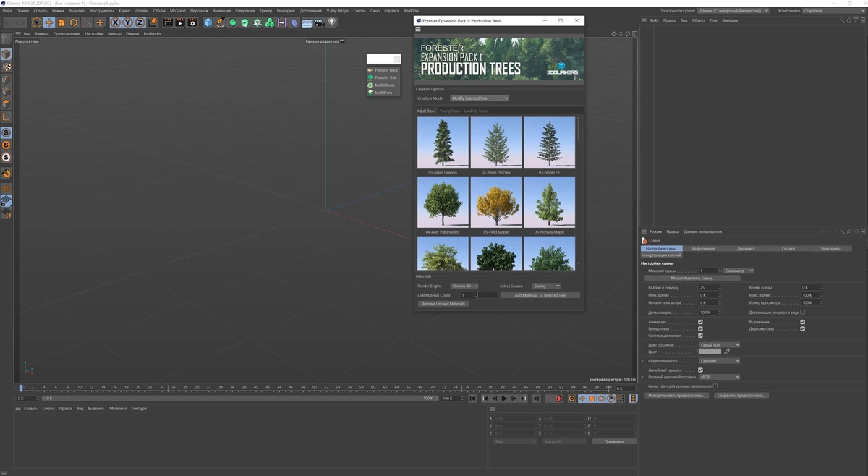This screenshot has height=476, width=868.
Task: Toggle the Система движения checkbox
Action: (x=700, y=336)
